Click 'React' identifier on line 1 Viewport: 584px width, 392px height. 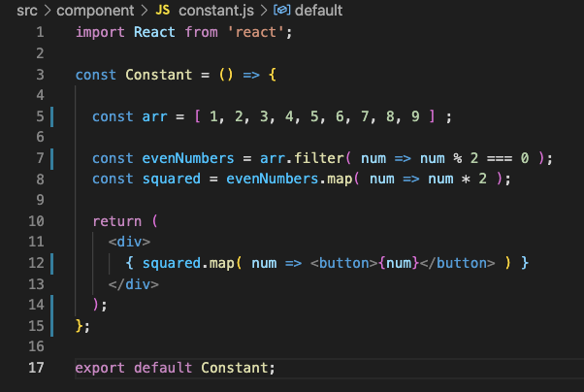(154, 32)
